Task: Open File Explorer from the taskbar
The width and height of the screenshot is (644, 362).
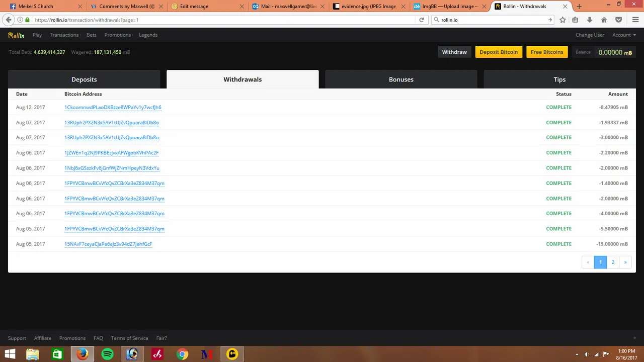Action: click(33, 354)
